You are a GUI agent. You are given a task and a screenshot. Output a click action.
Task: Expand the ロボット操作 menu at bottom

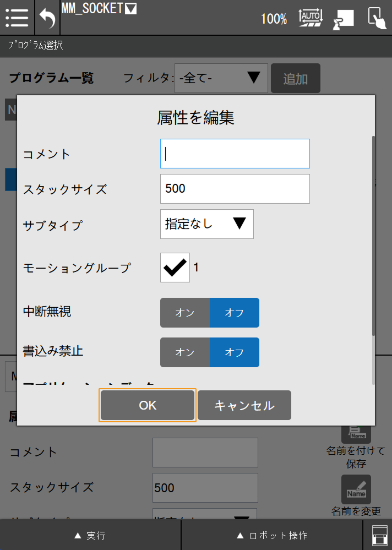click(272, 535)
